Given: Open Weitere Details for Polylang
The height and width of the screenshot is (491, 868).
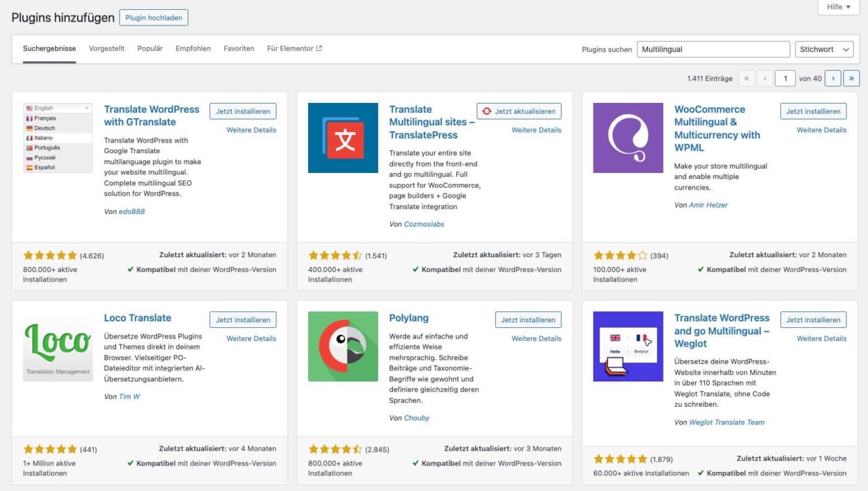Looking at the screenshot, I should pos(536,338).
